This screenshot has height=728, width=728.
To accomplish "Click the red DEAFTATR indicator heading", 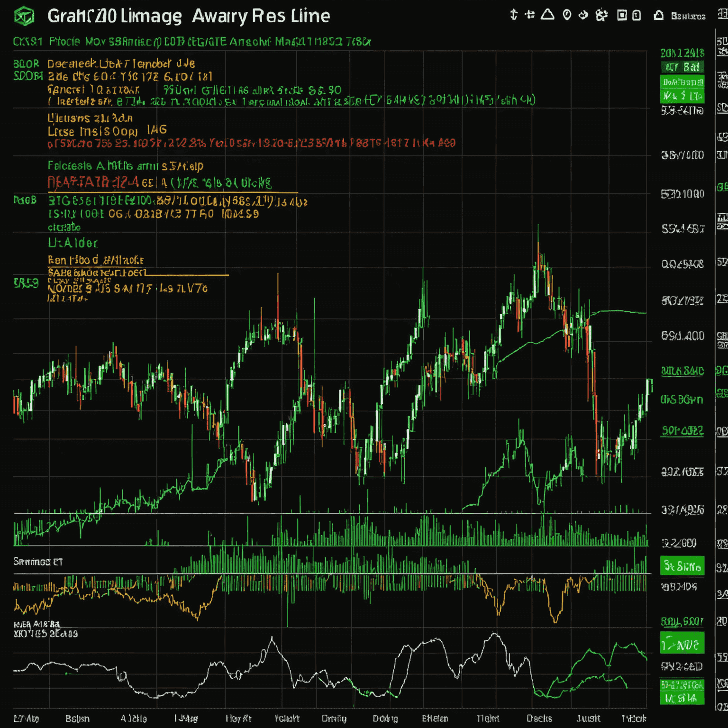I will click(93, 182).
